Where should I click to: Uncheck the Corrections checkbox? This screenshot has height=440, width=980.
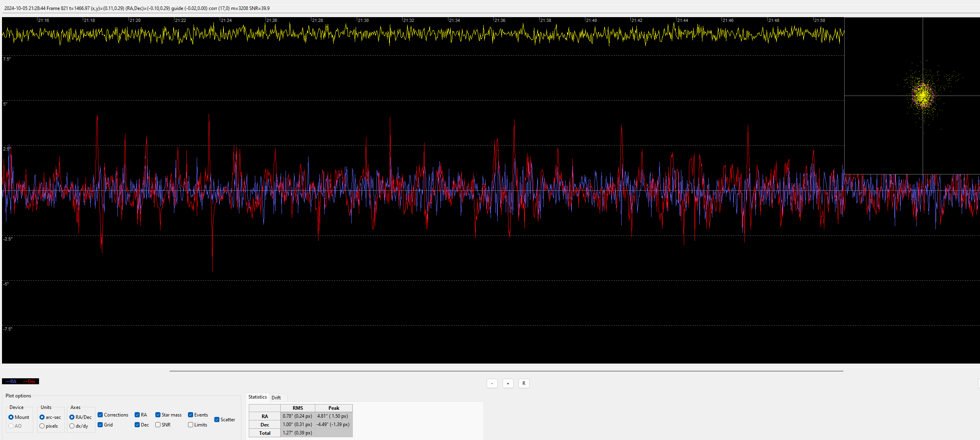(x=100, y=415)
